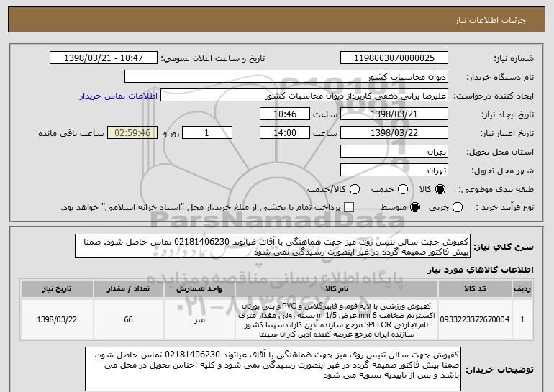Click the نام کالا column header

click(x=337, y=289)
